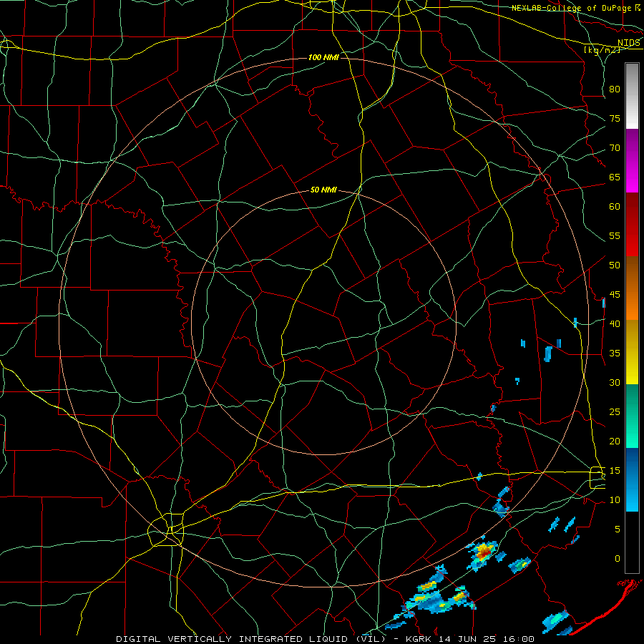Click the 0 value on the color scale
This screenshot has height=644, width=644.
pos(618,559)
